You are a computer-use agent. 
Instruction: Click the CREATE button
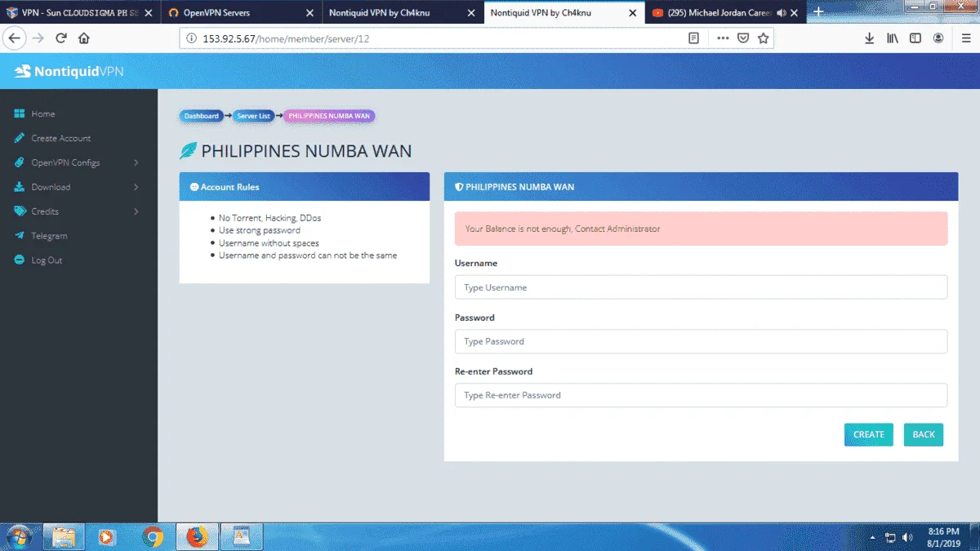pos(869,434)
